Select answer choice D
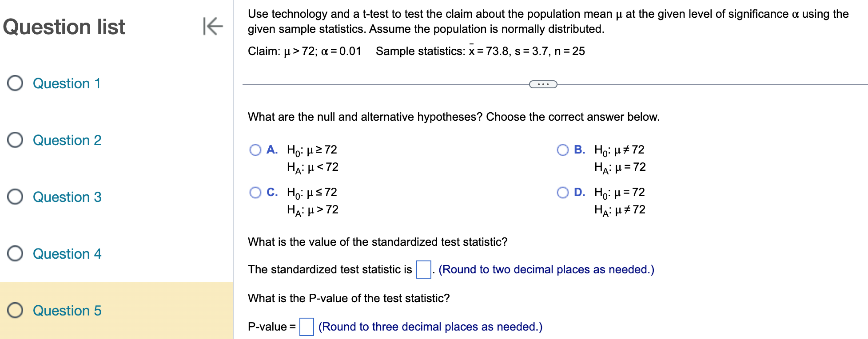The image size is (868, 339). [x=563, y=193]
